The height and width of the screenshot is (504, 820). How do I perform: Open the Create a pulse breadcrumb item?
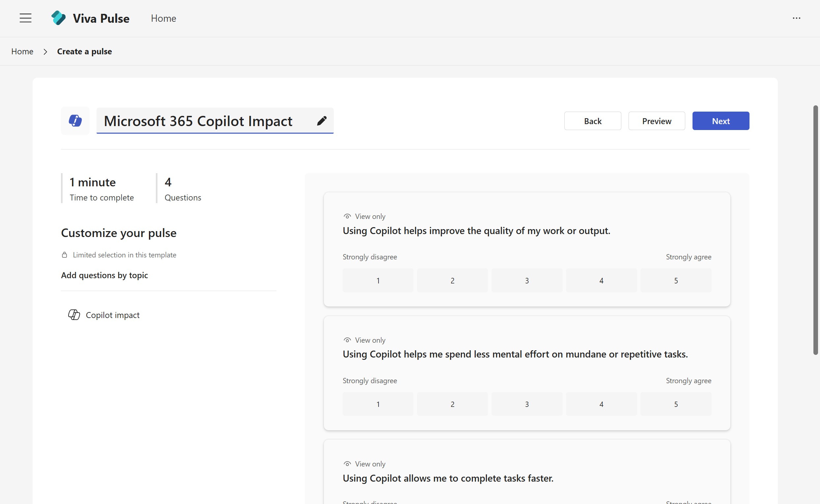coord(84,51)
